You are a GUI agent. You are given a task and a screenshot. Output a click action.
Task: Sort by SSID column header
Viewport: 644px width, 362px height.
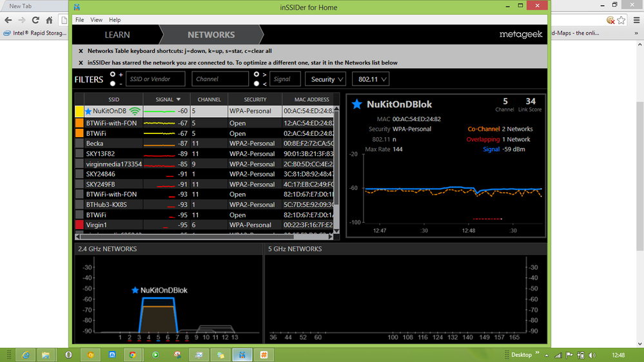pyautogui.click(x=113, y=99)
